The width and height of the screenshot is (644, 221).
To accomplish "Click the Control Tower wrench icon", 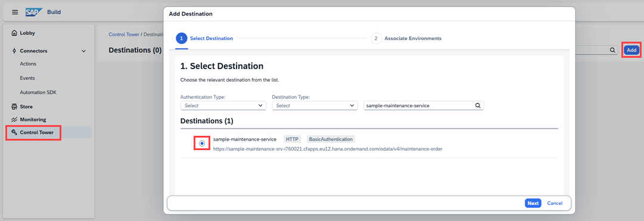I will pos(14,132).
